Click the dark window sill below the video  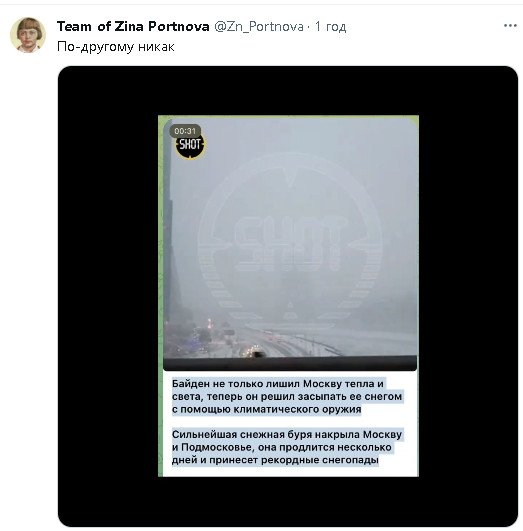coord(290,363)
